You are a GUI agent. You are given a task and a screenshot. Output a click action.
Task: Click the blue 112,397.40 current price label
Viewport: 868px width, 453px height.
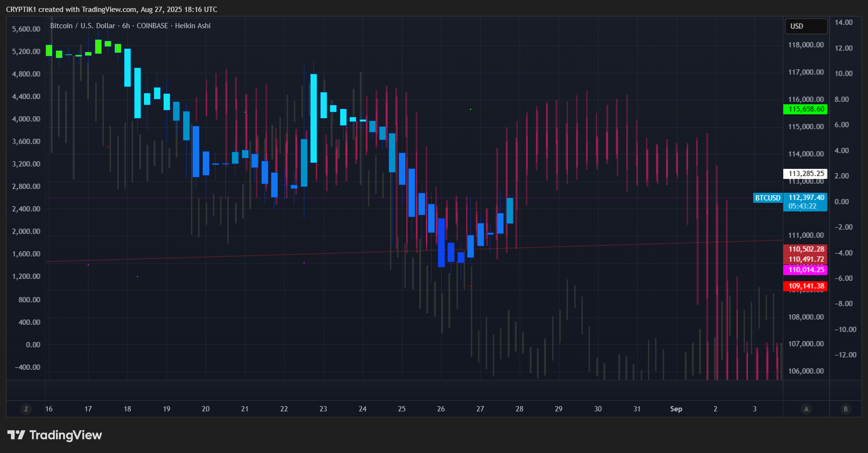pos(806,198)
